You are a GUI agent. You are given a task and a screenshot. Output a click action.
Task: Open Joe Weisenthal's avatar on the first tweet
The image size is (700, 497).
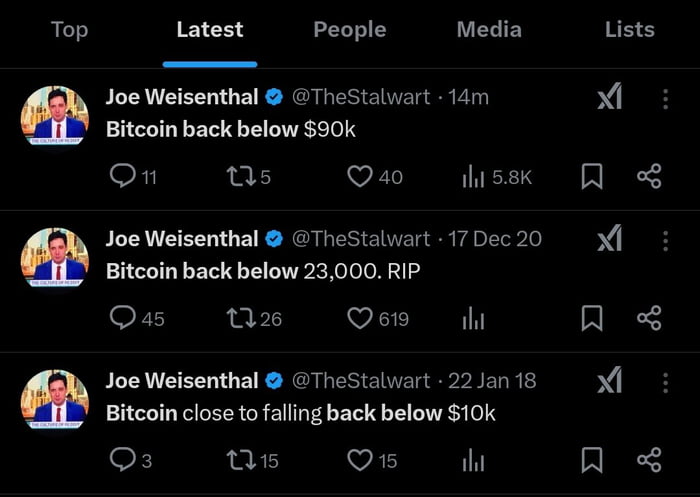coord(55,117)
